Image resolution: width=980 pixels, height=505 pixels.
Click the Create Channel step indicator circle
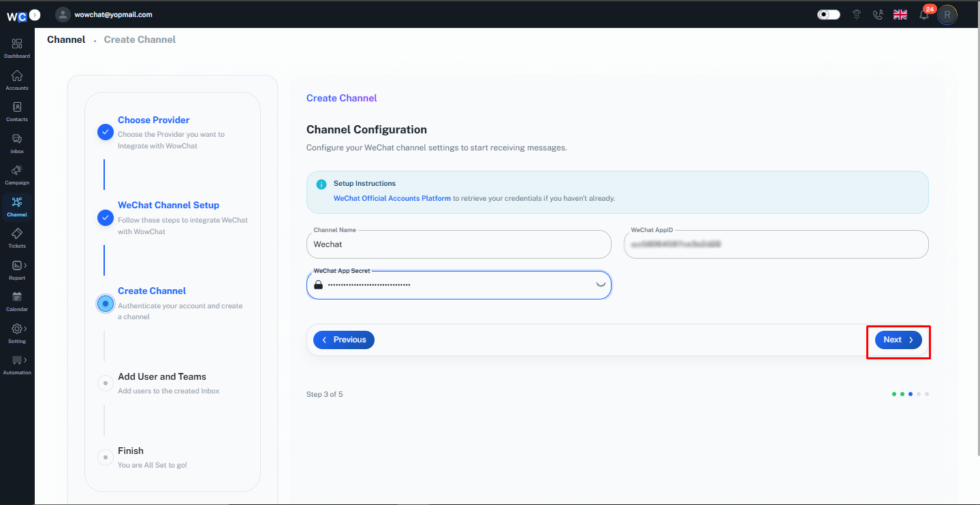tap(106, 304)
